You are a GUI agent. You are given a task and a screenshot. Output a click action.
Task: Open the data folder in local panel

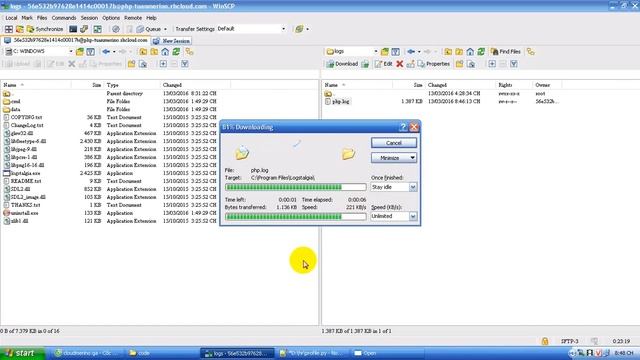pyautogui.click(x=16, y=109)
